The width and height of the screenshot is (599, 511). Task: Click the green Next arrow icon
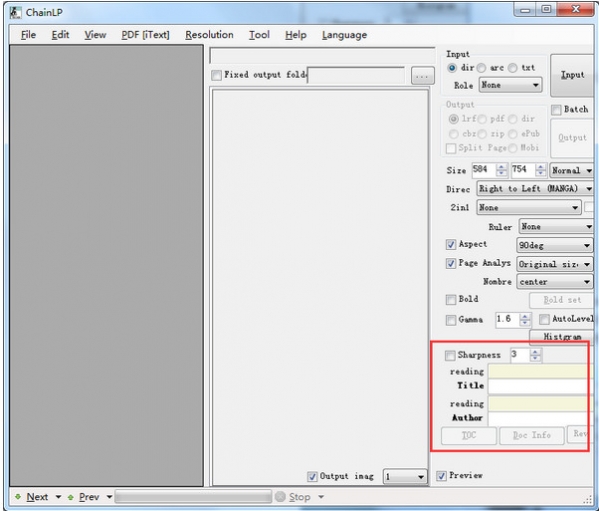(18, 496)
